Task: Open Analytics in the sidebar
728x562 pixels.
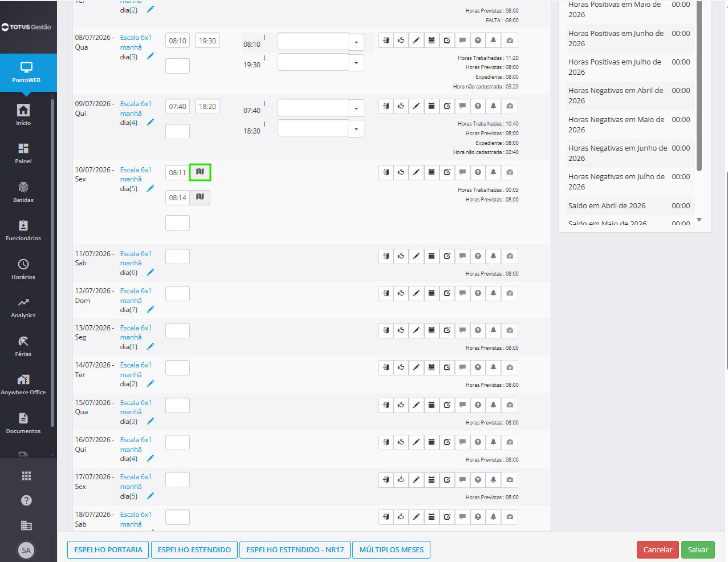Action: pyautogui.click(x=23, y=308)
